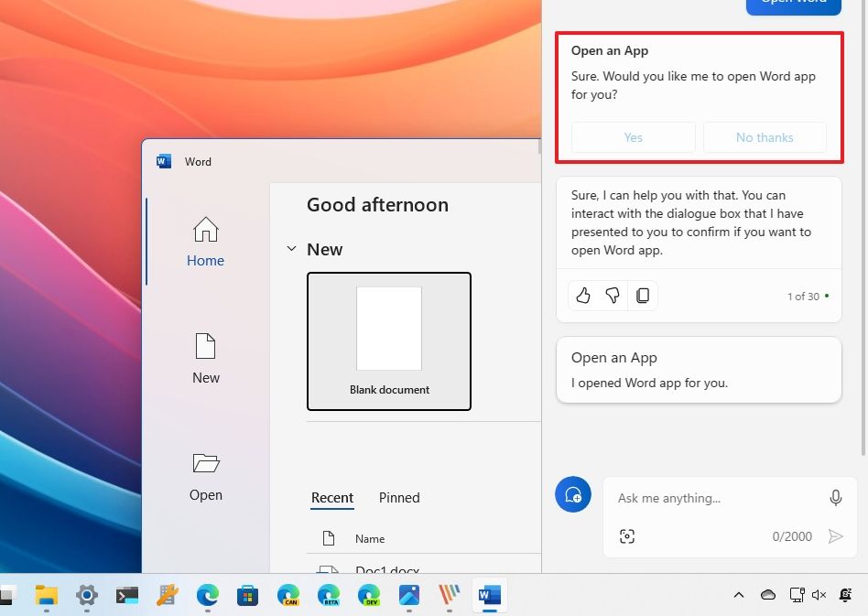Give a thumbs up to Copilot's response

tap(583, 295)
